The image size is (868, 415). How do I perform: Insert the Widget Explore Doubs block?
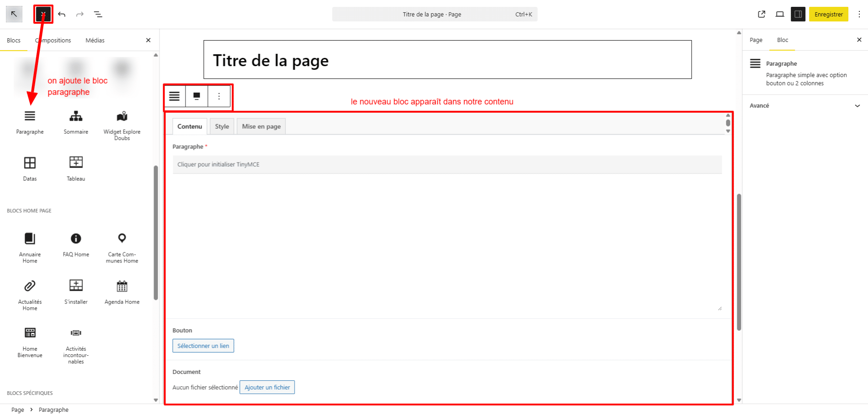[122, 124]
